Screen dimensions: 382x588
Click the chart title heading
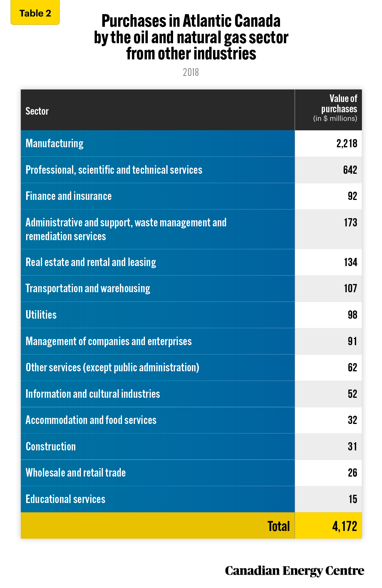tap(191, 37)
